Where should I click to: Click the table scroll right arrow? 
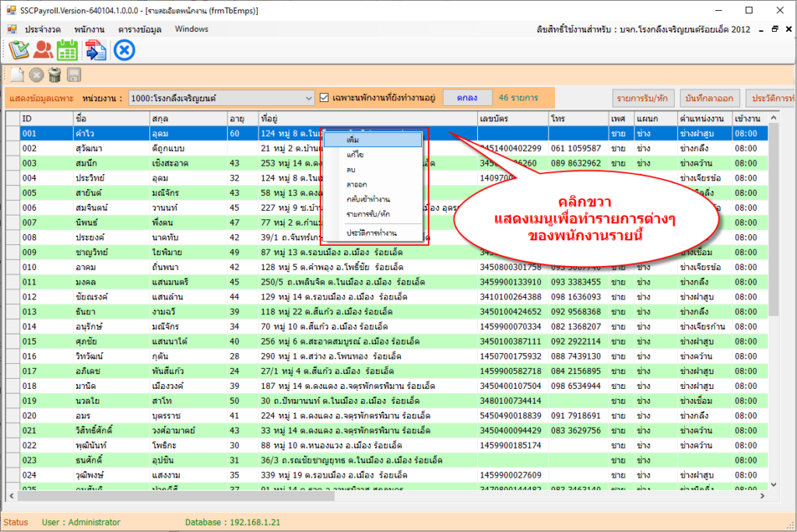(763, 496)
